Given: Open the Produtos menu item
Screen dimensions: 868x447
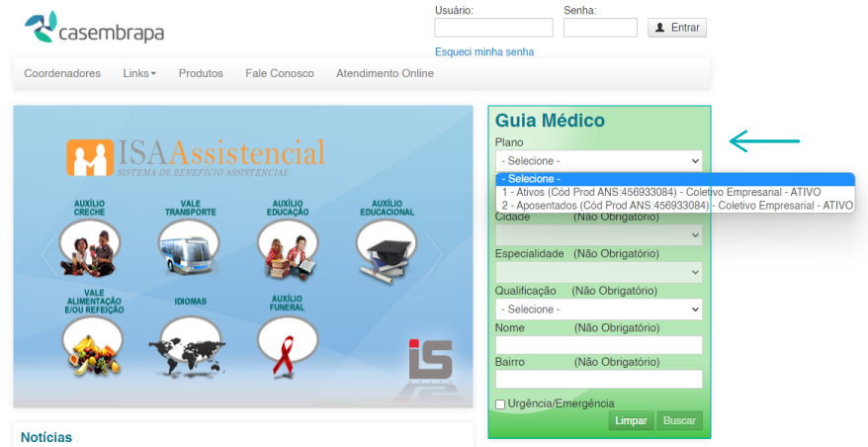Looking at the screenshot, I should point(201,73).
